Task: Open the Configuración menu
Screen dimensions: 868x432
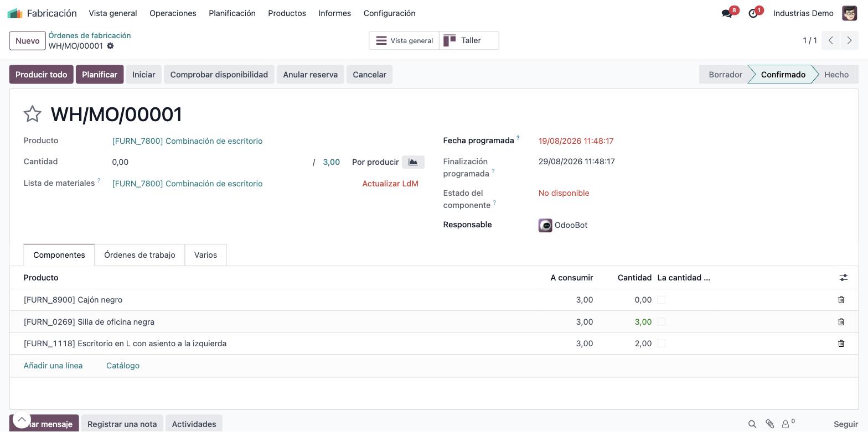Action: (x=389, y=13)
